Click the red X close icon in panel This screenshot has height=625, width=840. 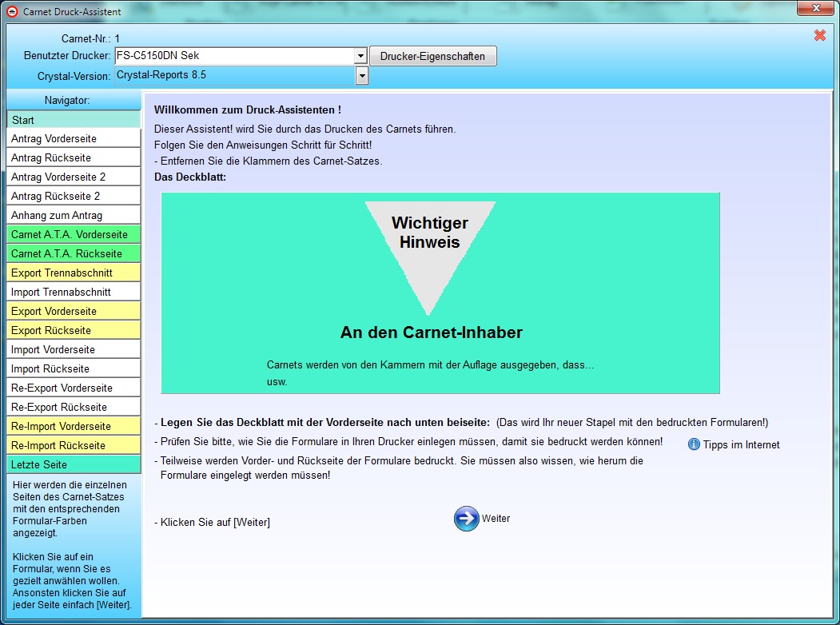[819, 35]
